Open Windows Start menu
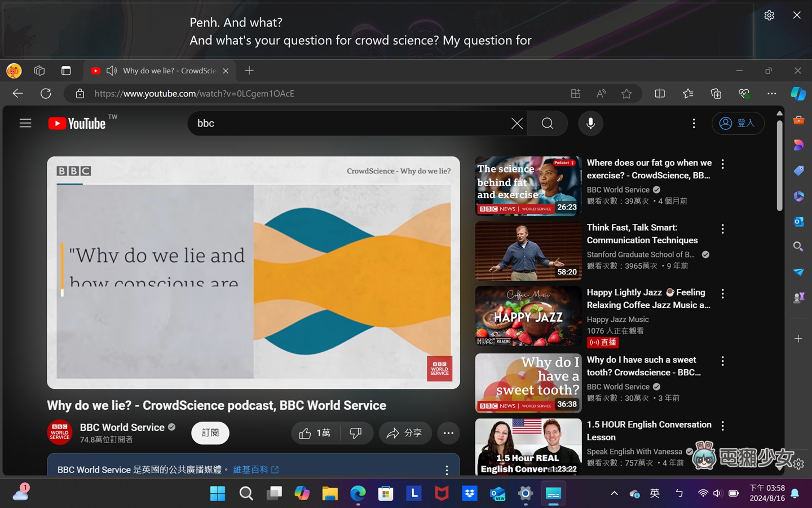 point(217,493)
